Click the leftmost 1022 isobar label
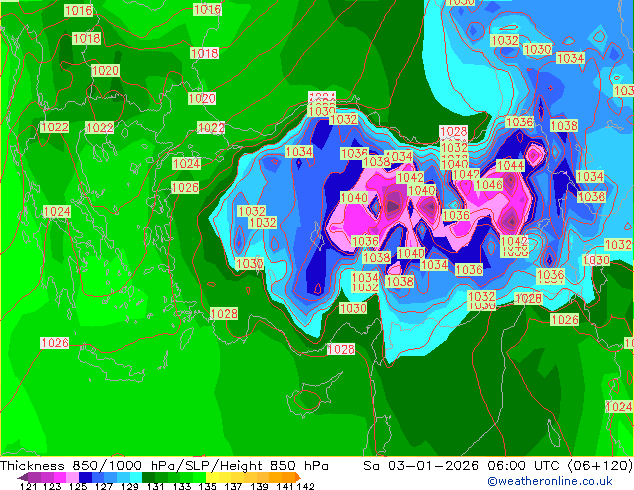This screenshot has width=634, height=490. tap(55, 127)
